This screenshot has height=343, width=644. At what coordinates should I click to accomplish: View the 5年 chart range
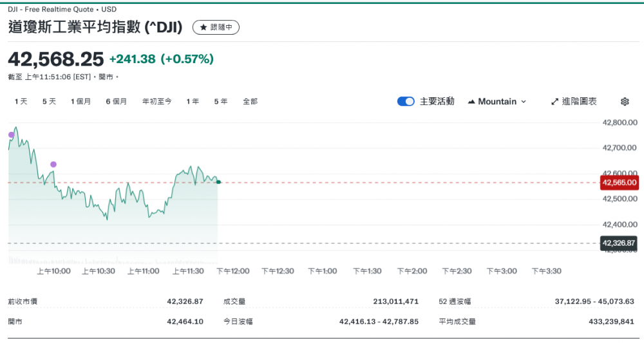(x=221, y=102)
